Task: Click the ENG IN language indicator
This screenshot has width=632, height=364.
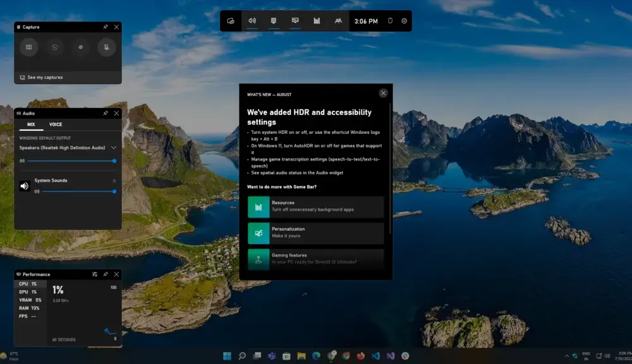Action: point(586,356)
